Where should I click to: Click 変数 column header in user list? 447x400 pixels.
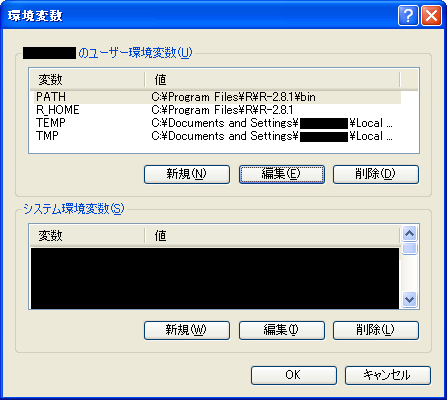point(87,80)
